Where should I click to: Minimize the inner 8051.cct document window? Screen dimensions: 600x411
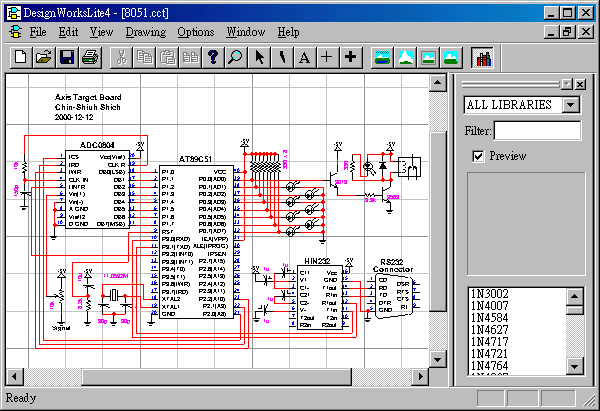pos(551,32)
